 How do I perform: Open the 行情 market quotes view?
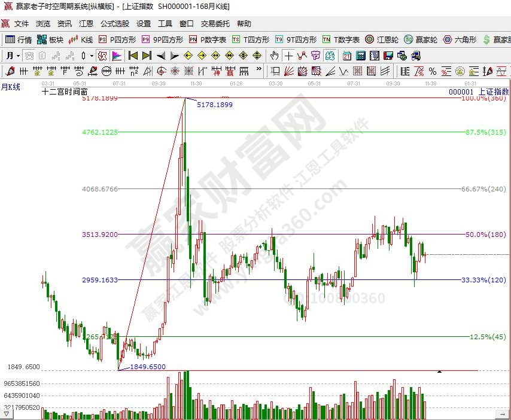tap(19, 39)
